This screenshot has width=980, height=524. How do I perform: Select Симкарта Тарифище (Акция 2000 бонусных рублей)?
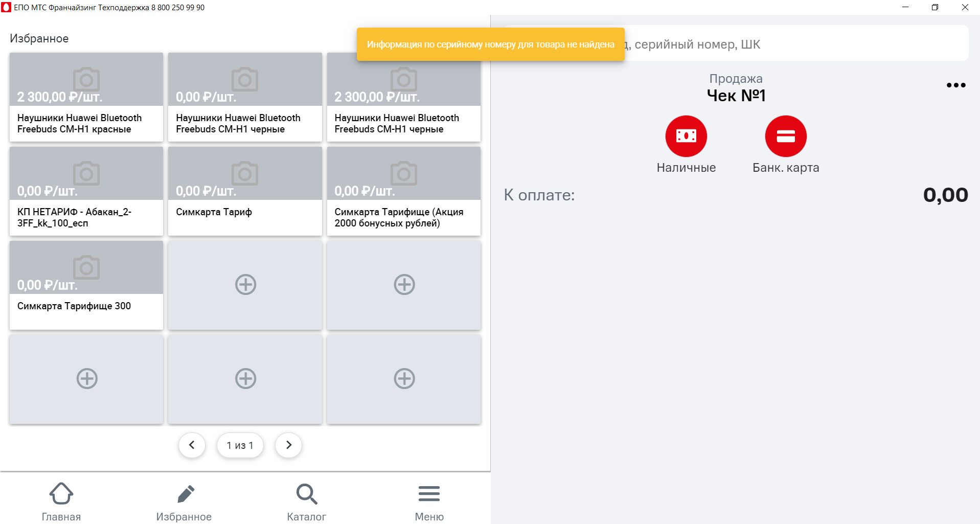(404, 191)
